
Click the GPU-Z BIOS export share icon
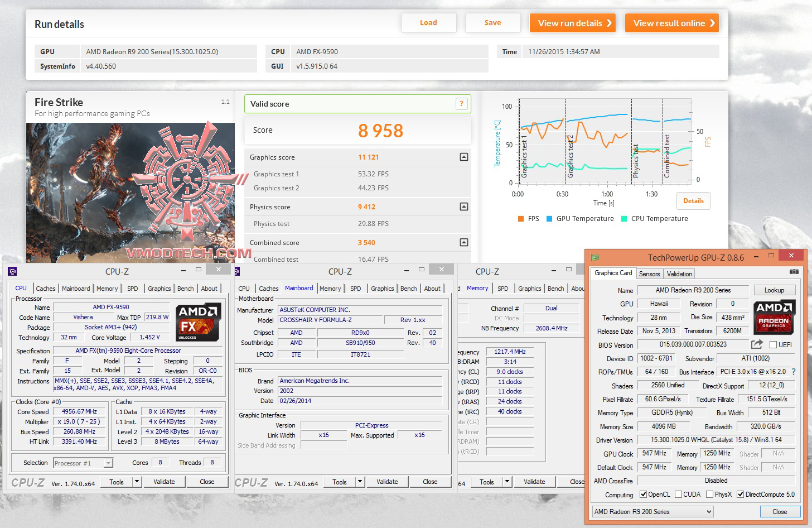point(757,344)
